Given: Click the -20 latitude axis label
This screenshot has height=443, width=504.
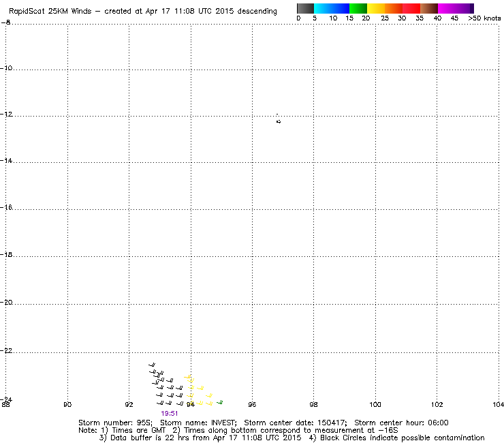Looking at the screenshot, I should (x=6, y=303).
